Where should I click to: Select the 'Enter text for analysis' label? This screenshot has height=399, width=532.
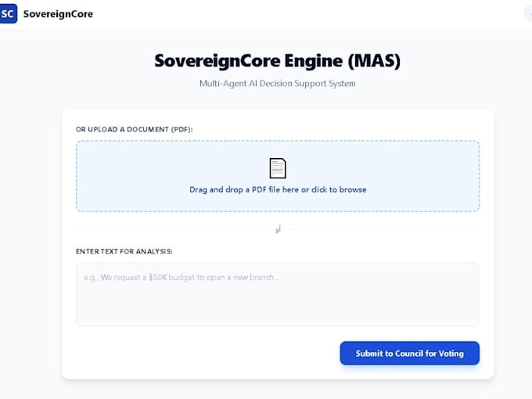(124, 251)
